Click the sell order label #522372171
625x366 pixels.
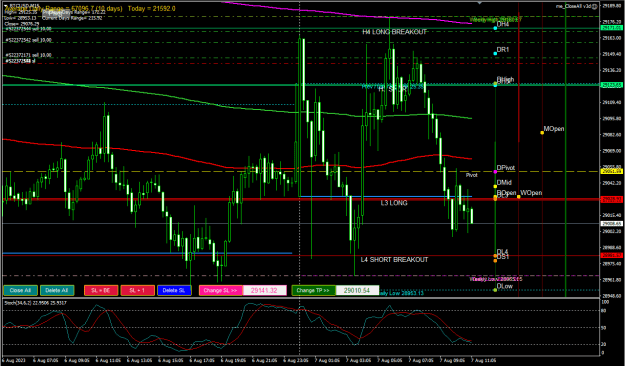pyautogui.click(x=28, y=55)
